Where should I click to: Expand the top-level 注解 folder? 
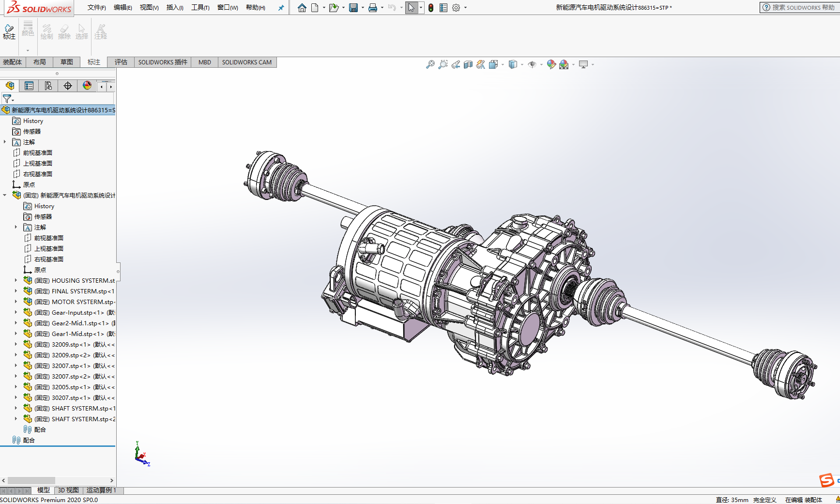(5, 142)
